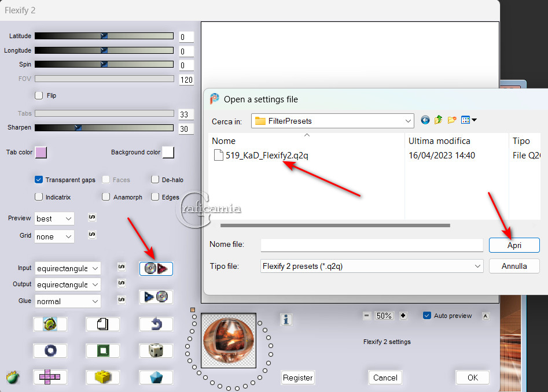The image size is (548, 392).
Task: Click the Sharpen slider
Action: click(104, 128)
